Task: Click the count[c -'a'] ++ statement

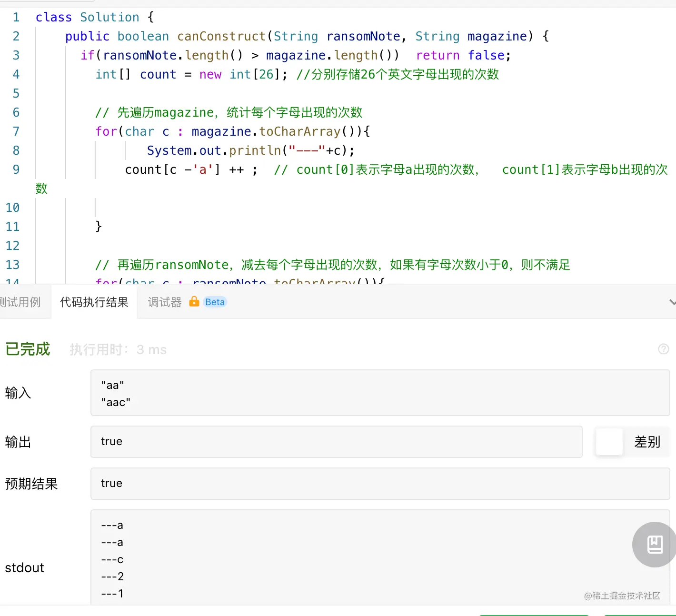Action: tap(191, 169)
